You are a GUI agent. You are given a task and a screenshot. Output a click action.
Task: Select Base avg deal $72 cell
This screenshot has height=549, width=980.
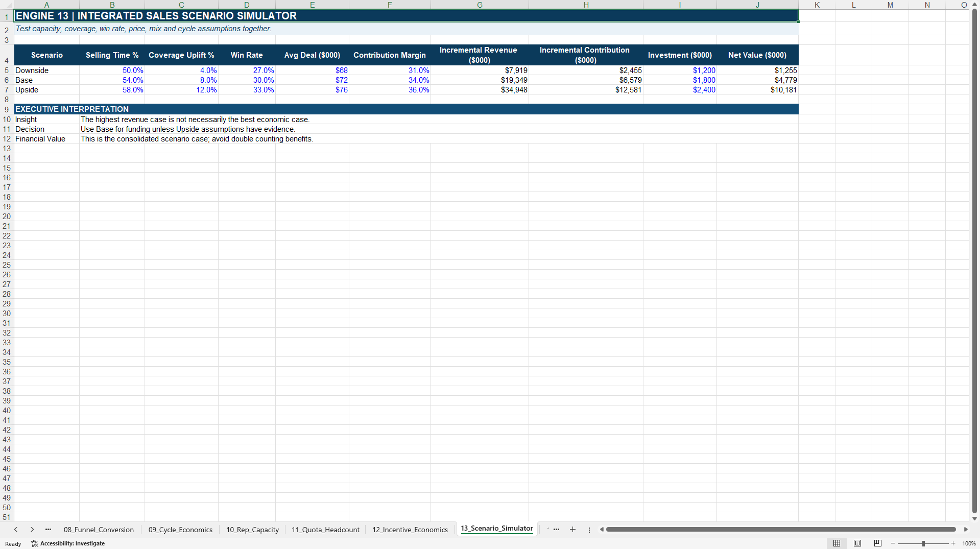pyautogui.click(x=312, y=80)
